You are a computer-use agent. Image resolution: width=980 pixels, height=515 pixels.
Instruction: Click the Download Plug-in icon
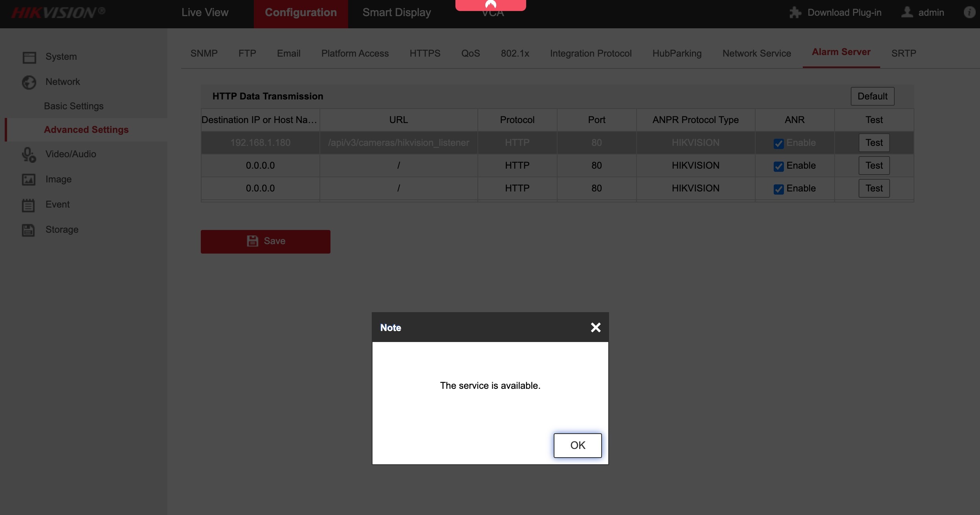pyautogui.click(x=795, y=12)
